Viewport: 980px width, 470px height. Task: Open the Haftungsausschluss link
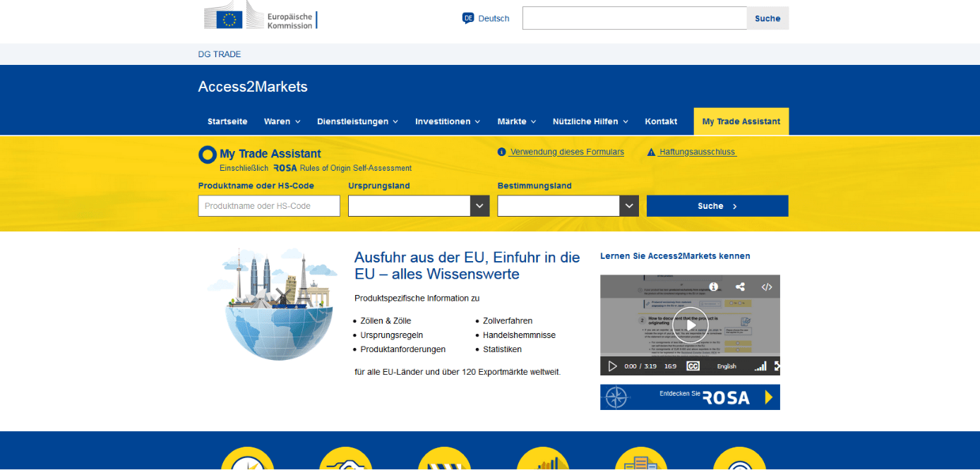coord(697,151)
